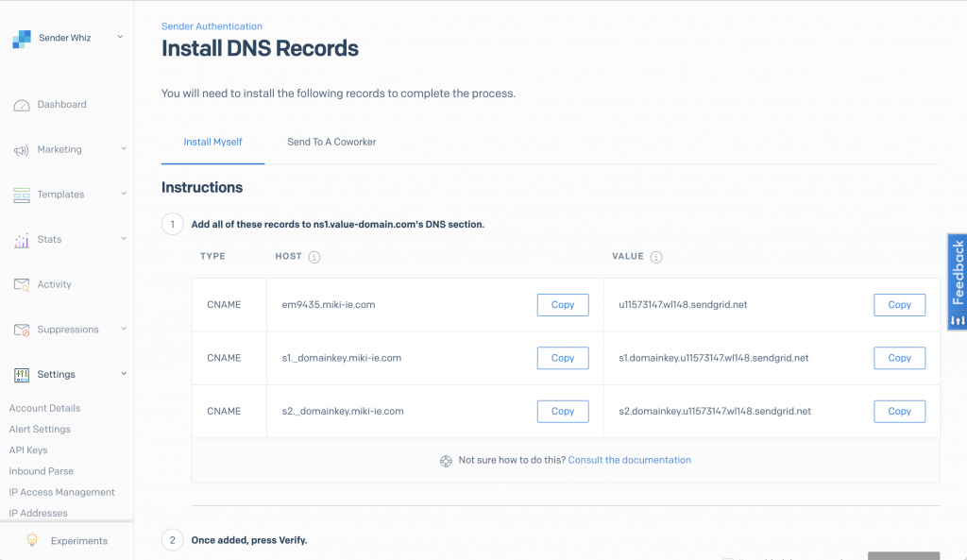Copy the em9435.miki-ie.com host value
This screenshot has width=967, height=560.
point(563,305)
